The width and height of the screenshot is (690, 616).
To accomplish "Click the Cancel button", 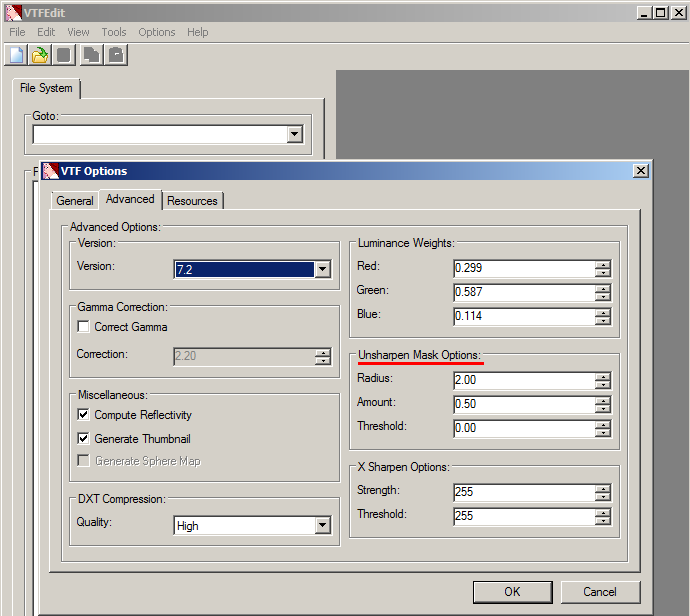I will [x=600, y=591].
